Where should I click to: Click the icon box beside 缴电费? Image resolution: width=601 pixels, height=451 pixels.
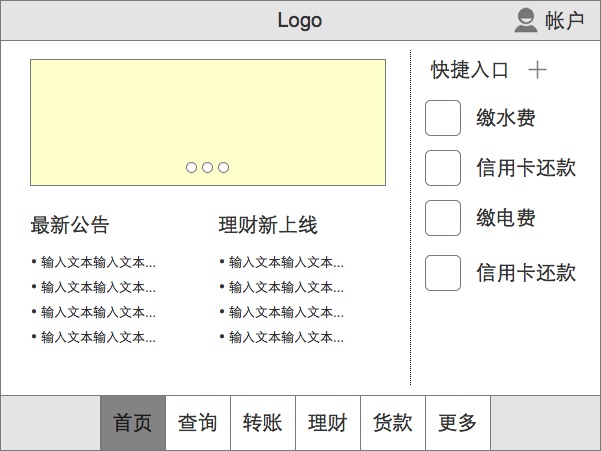(443, 218)
